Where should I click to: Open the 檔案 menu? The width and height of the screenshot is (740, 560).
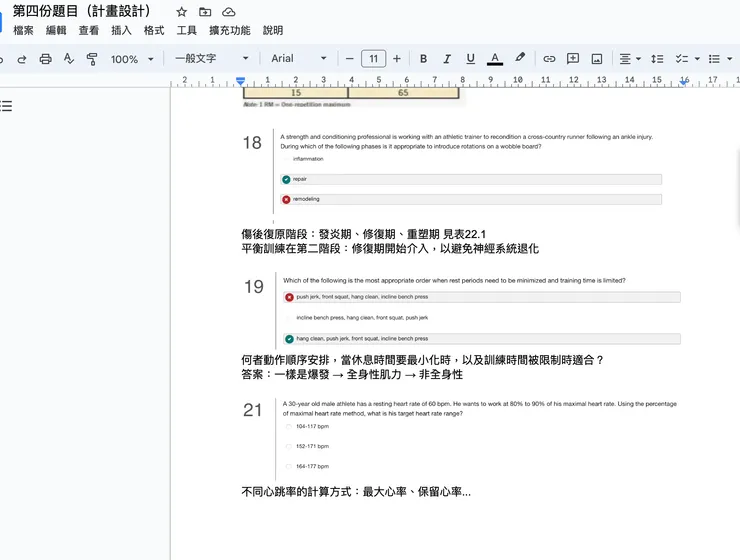pyautogui.click(x=23, y=31)
